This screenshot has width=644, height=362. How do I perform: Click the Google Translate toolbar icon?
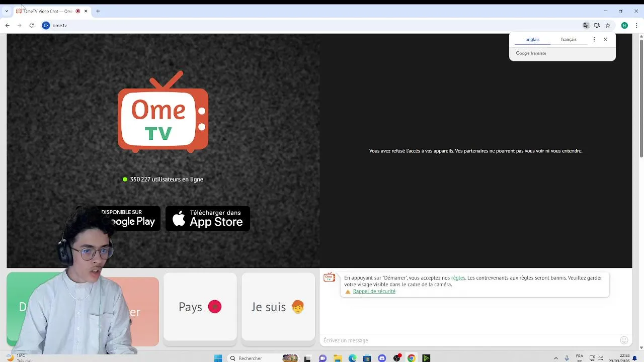click(586, 25)
